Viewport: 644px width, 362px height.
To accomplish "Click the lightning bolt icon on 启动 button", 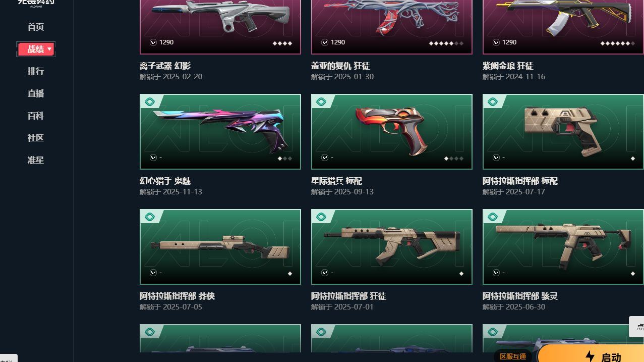I will tap(590, 356).
